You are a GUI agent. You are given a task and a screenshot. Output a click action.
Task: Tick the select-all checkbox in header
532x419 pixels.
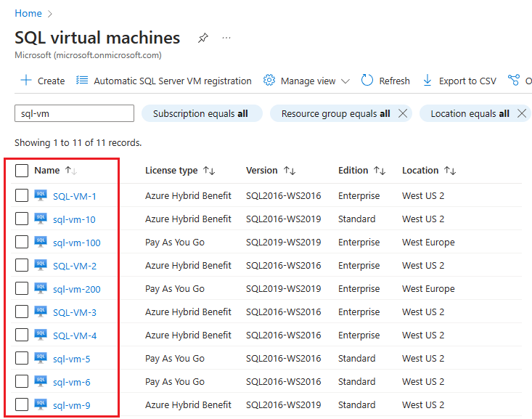click(x=22, y=171)
